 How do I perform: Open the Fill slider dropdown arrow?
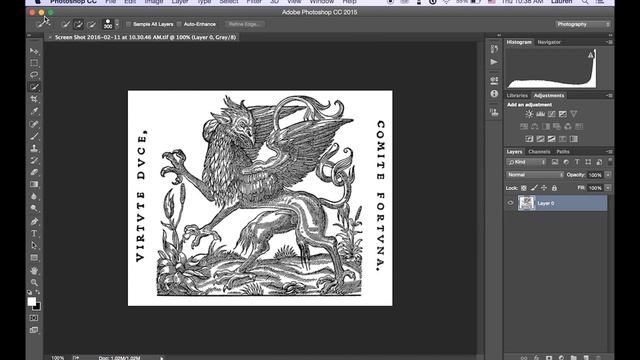[608, 188]
